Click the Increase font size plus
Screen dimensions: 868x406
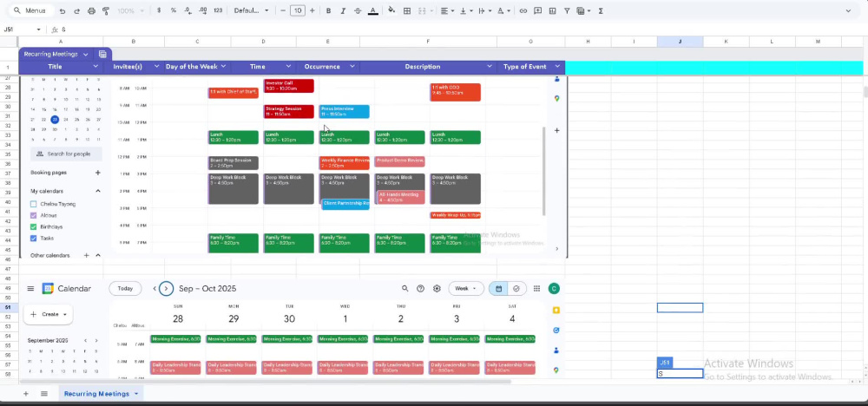click(x=312, y=10)
